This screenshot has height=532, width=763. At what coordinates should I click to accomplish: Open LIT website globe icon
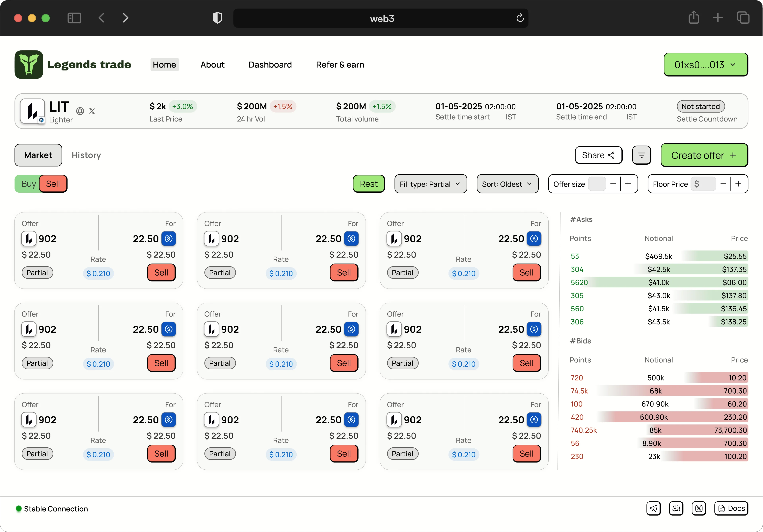(x=80, y=111)
